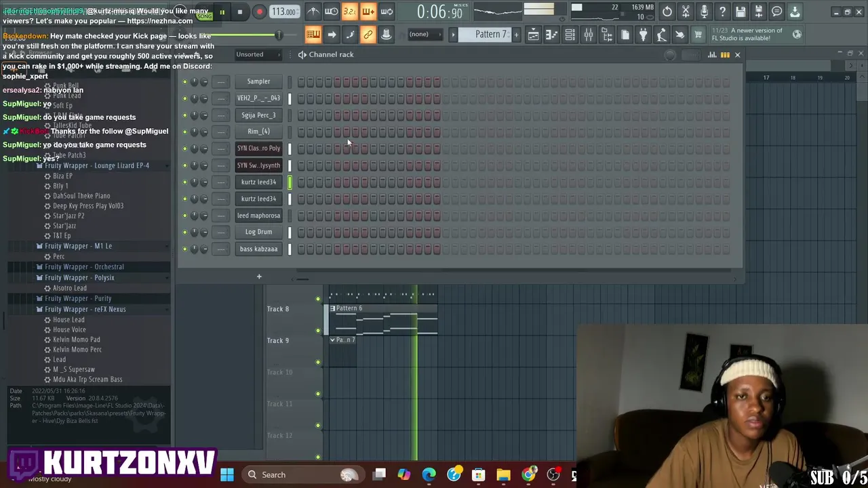Open the mixer view icon
868x488 pixels.
589,35
